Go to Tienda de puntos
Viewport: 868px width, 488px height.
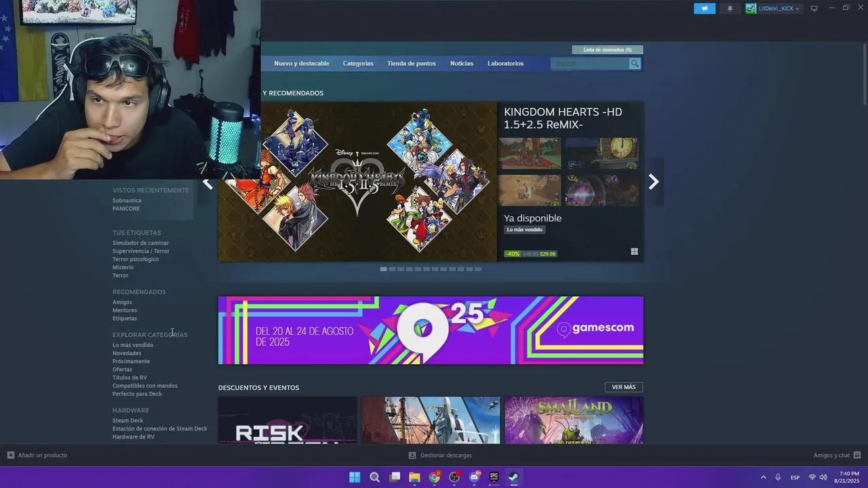(412, 64)
